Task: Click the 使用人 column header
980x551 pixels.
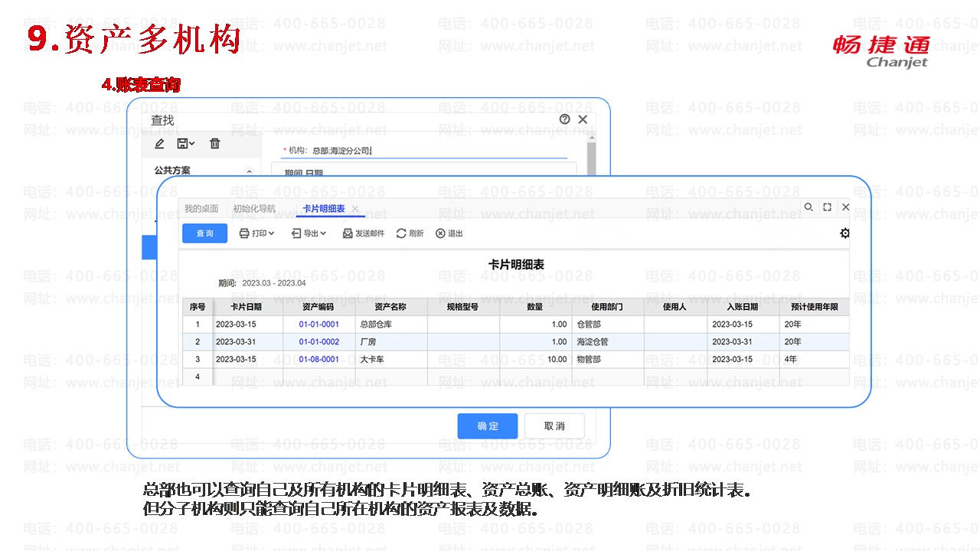Action: tap(675, 307)
